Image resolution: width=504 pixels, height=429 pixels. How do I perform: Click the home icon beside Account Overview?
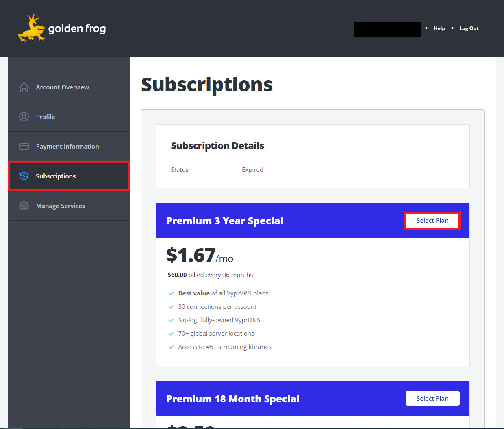(24, 87)
